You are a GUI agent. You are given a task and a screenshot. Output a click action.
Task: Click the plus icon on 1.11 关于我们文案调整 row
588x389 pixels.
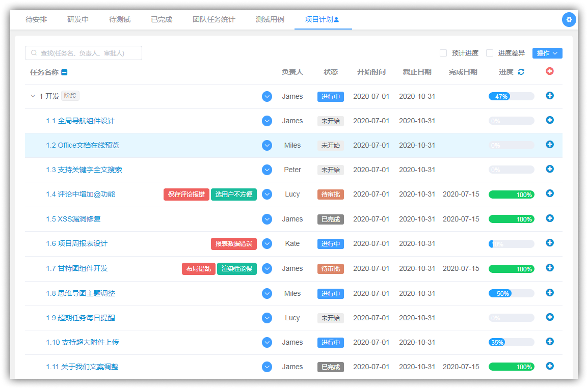[x=549, y=366]
